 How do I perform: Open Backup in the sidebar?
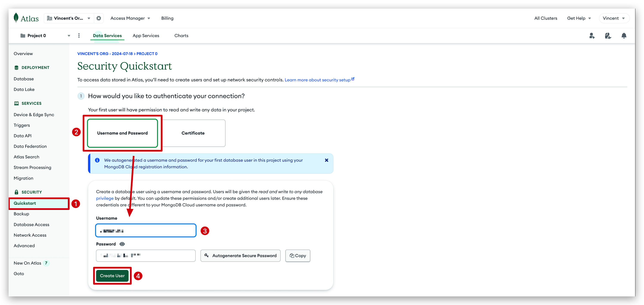[x=22, y=214]
